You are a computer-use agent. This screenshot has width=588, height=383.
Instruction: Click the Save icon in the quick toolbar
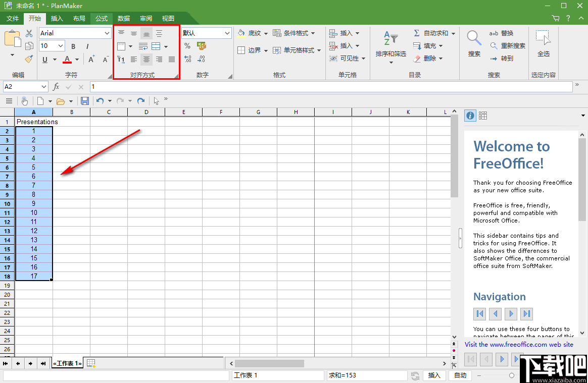click(85, 101)
